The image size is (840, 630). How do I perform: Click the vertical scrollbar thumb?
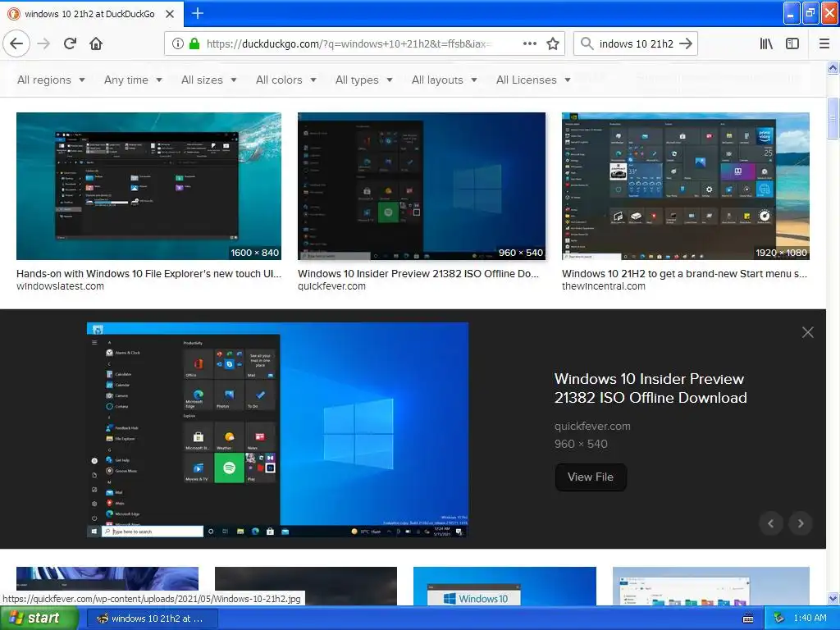[x=833, y=118]
